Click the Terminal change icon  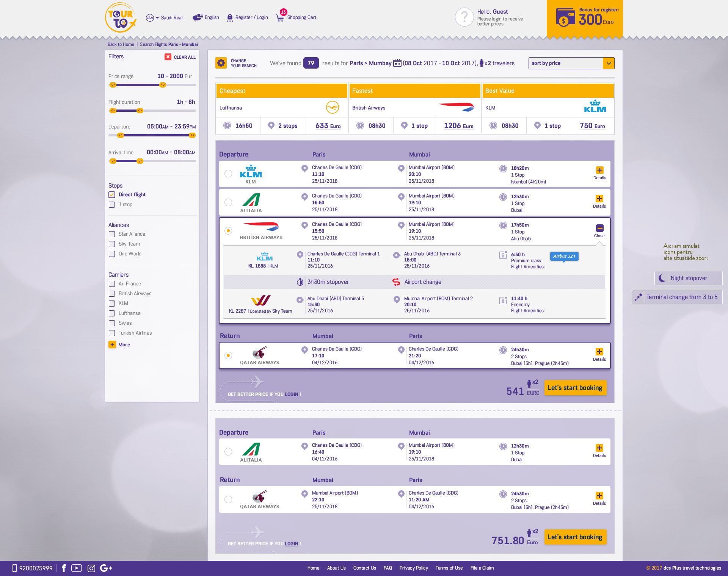click(x=639, y=297)
